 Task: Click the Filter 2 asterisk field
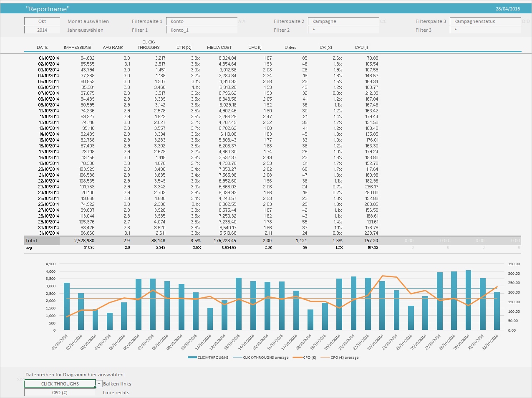pos(343,30)
